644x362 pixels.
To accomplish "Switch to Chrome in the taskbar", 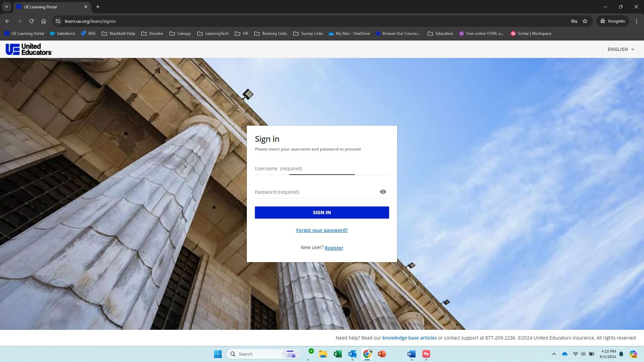I will coord(367,354).
